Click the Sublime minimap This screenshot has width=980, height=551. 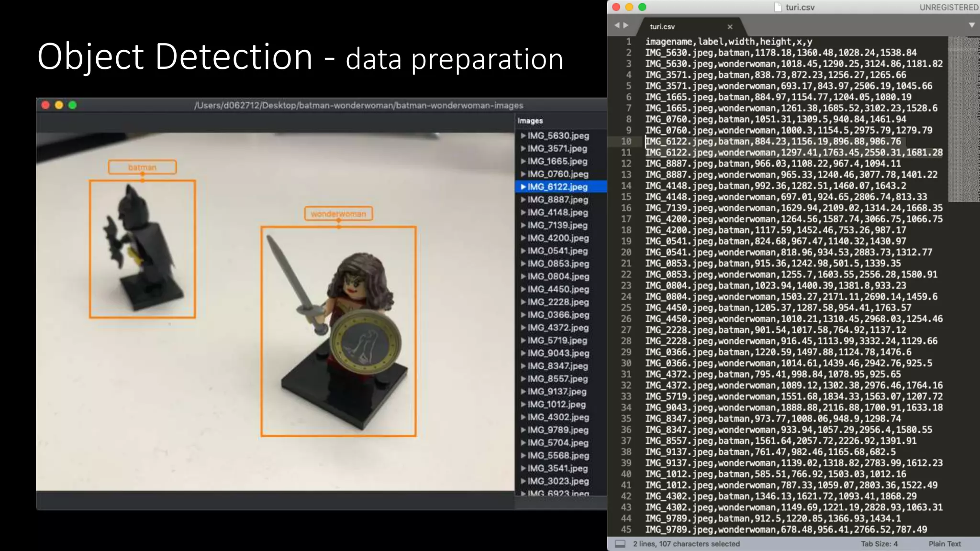point(964,120)
